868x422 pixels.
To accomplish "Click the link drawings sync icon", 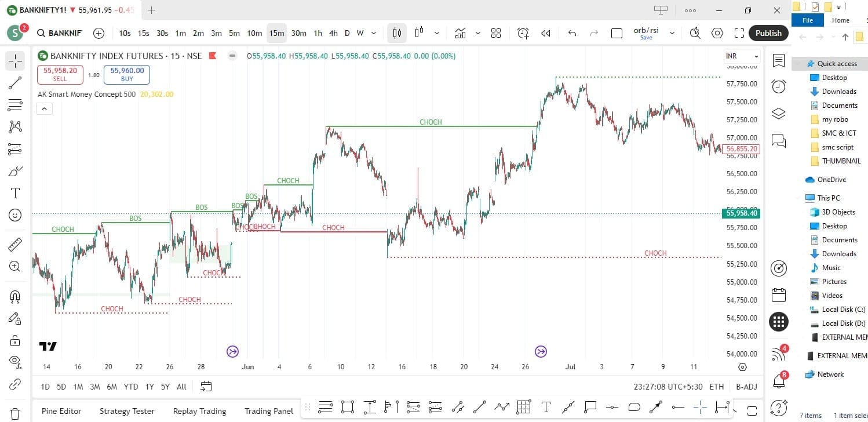I will click(15, 385).
